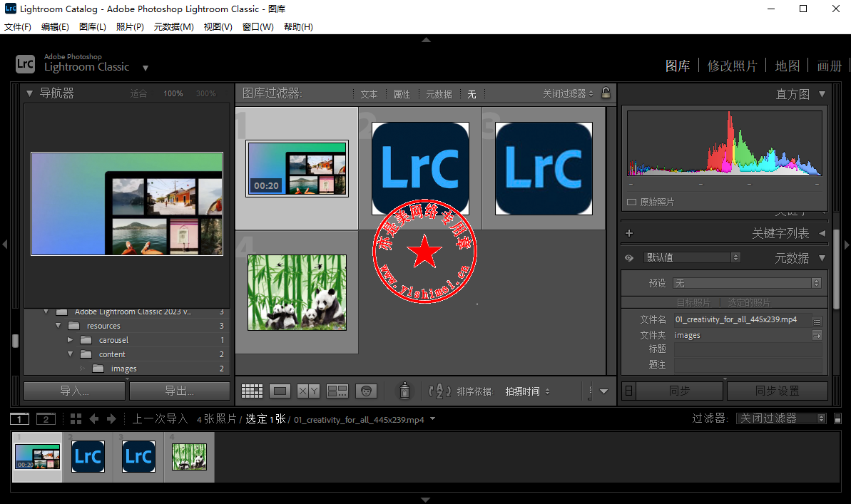Click the LrC identity plate logo
Image resolution: width=851 pixels, height=504 pixels.
(x=25, y=64)
